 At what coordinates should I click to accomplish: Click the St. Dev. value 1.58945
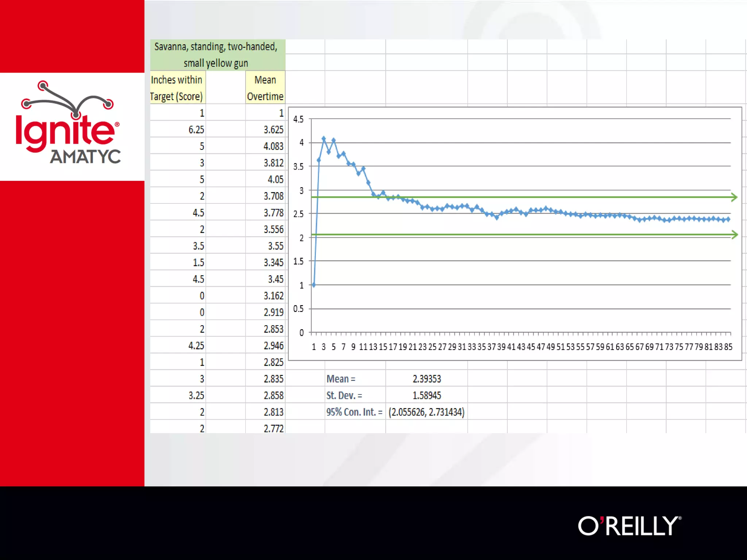tap(426, 395)
